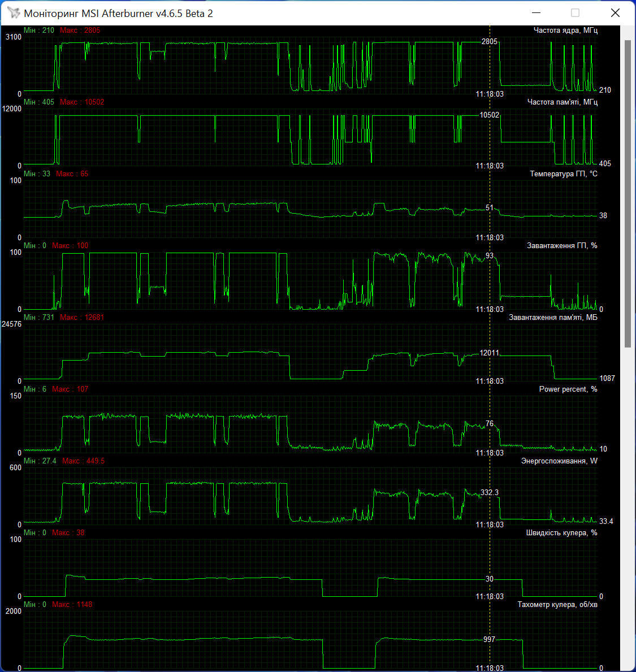Click current value 33.4 beside power graph
This screenshot has width=636, height=672.
pos(606,522)
